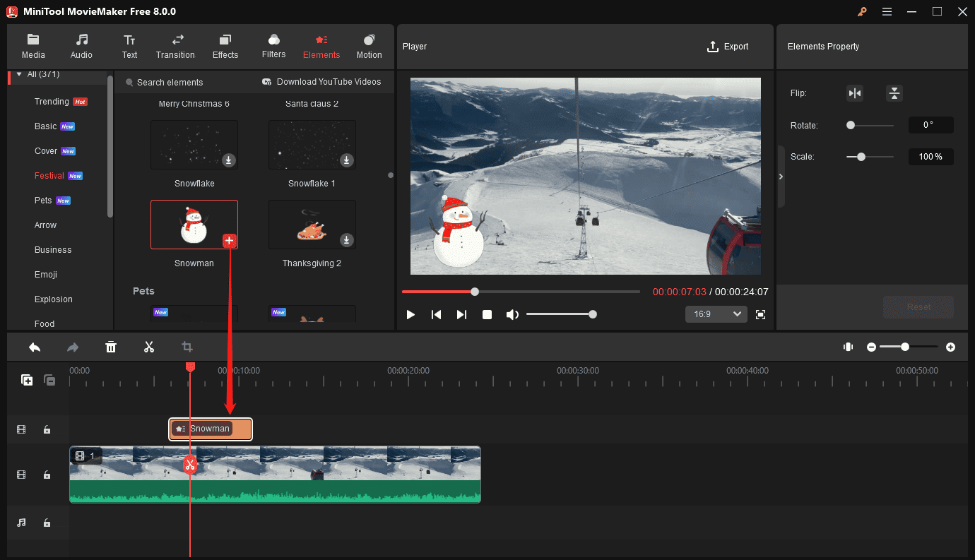Flip the element vertically

point(894,93)
